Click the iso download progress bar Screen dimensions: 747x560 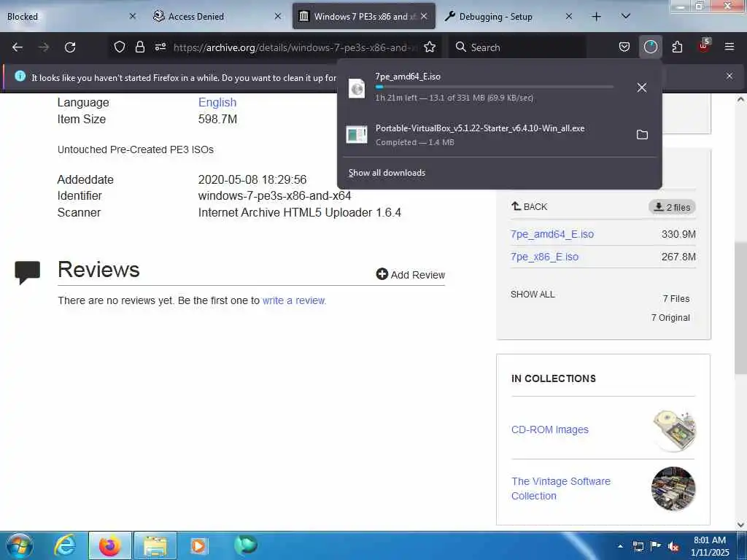(494, 87)
